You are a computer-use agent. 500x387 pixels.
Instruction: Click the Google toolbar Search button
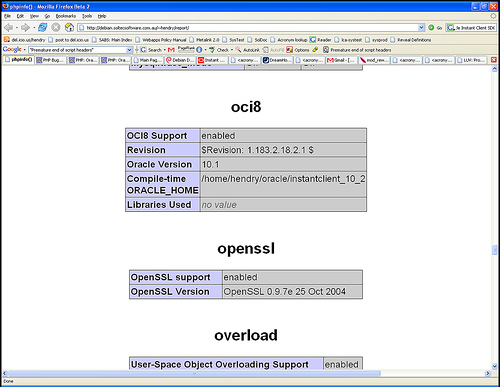point(151,50)
